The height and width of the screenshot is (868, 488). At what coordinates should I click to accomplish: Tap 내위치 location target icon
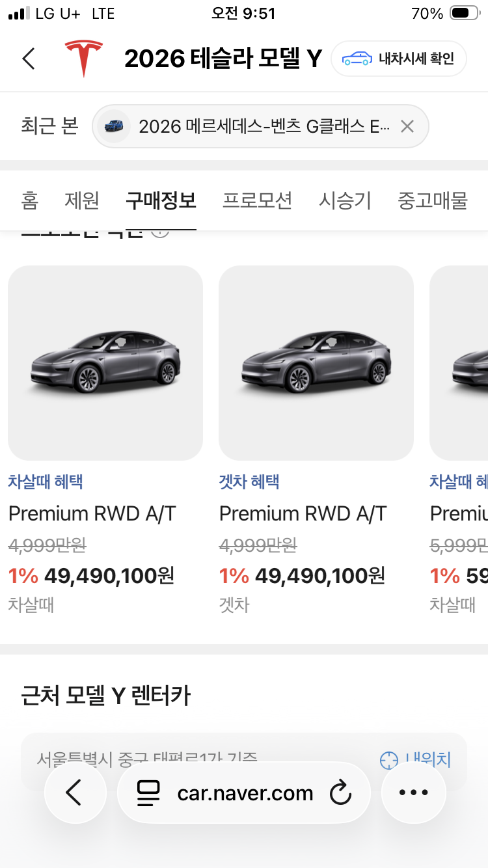388,759
